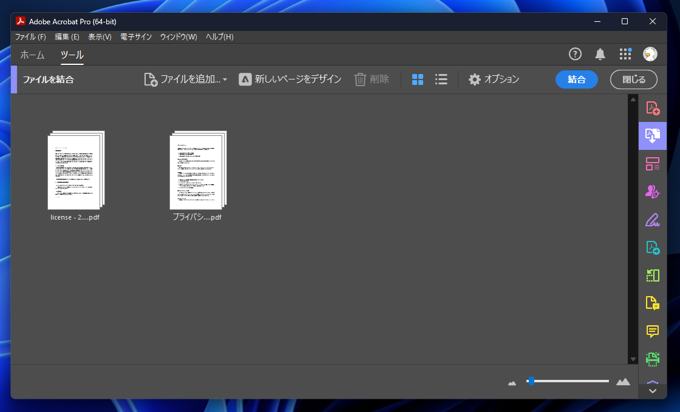Open the green Scan & OCR tool
The image size is (680, 412).
point(653,359)
